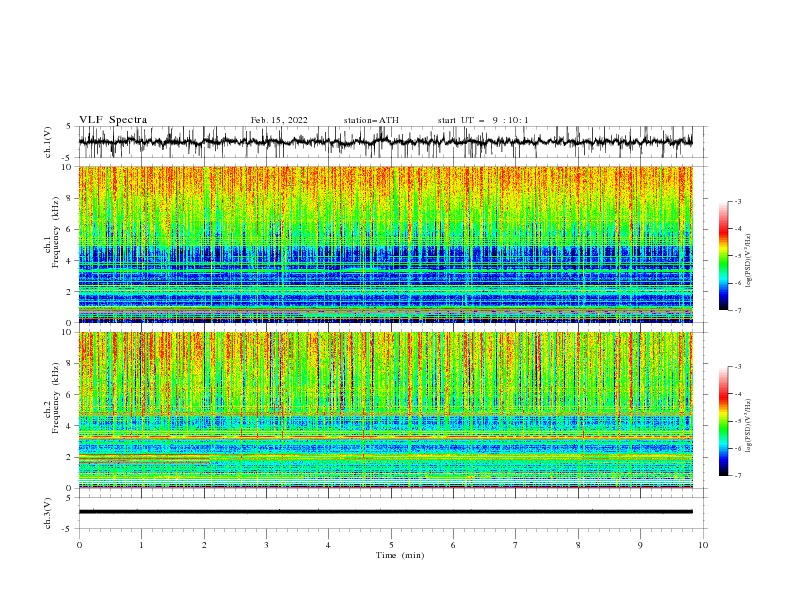Click time axis tick label "1"
Viewport: 792px width, 612px height.
coord(141,545)
